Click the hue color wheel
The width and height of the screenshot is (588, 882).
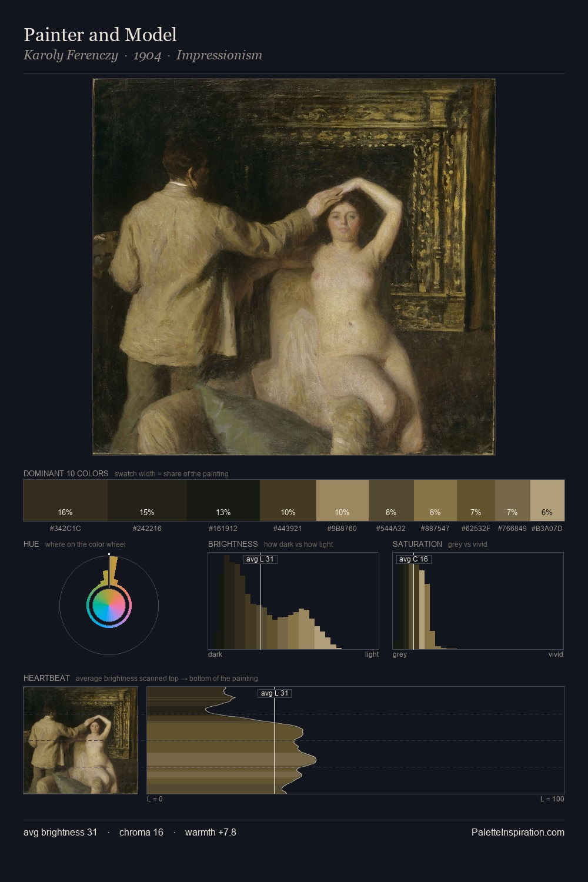[x=109, y=605]
